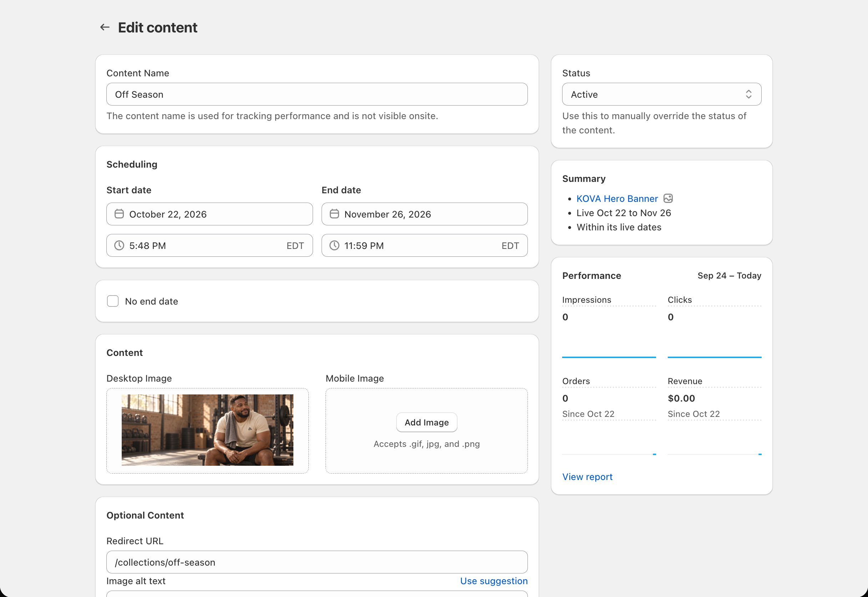Click the clock icon beside 11:59 PM
The height and width of the screenshot is (597, 868).
[x=334, y=245]
